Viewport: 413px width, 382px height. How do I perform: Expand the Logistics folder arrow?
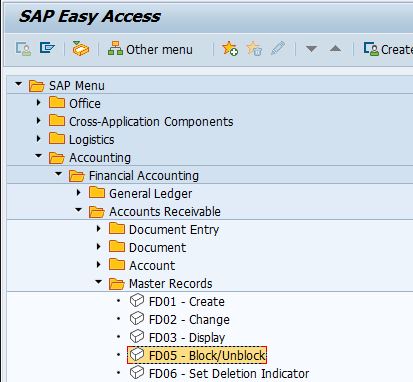pos(39,139)
